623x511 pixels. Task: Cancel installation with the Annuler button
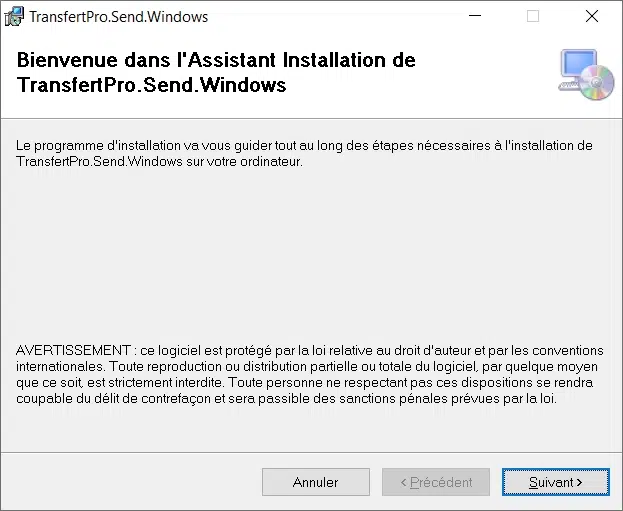[x=316, y=482]
